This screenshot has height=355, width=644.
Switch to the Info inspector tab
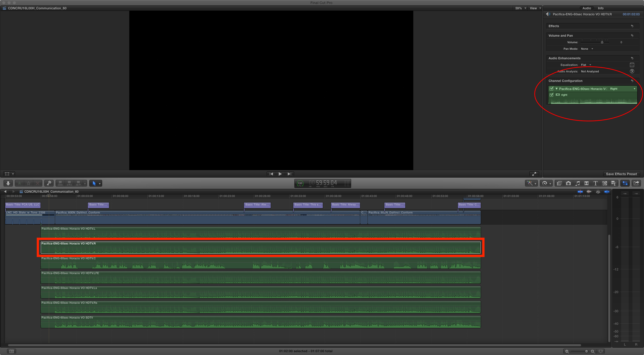pyautogui.click(x=600, y=8)
